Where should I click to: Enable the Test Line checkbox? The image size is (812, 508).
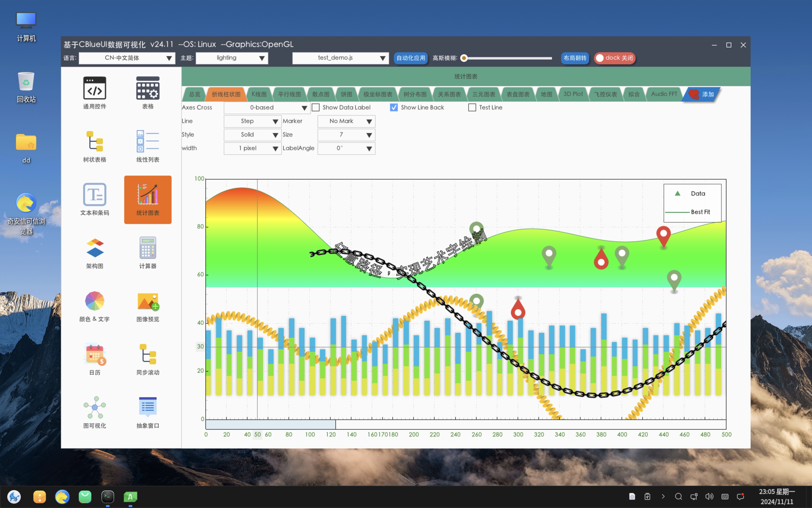[472, 107]
